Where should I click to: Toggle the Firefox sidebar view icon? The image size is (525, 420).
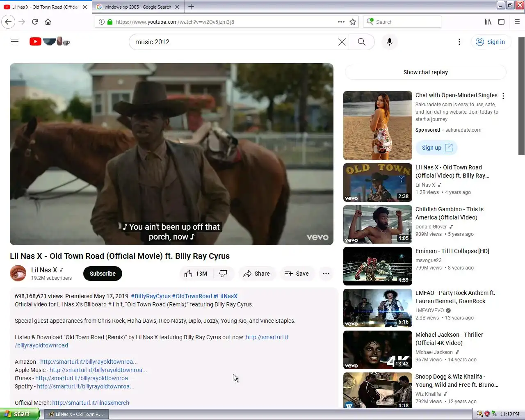501,22
